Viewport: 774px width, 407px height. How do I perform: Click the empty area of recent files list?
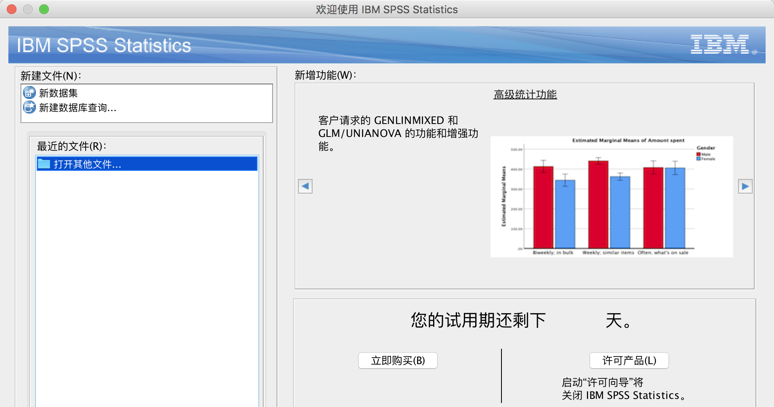[146, 290]
